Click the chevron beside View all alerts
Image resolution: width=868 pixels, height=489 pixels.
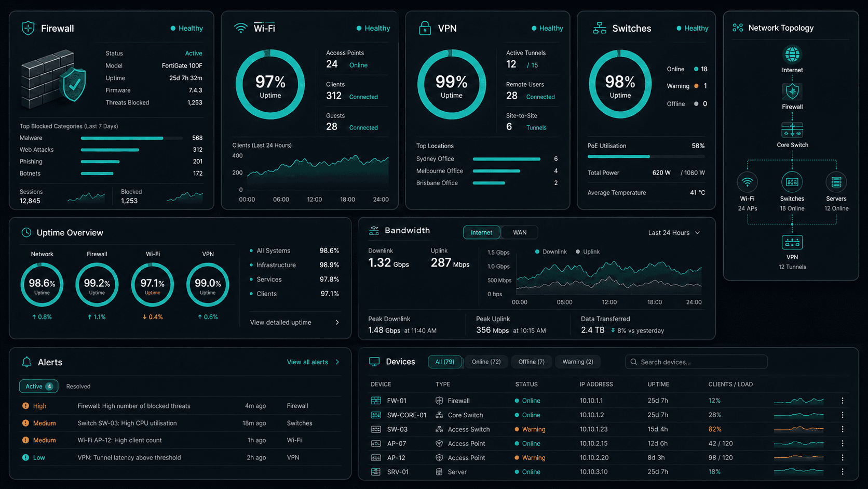pyautogui.click(x=337, y=362)
